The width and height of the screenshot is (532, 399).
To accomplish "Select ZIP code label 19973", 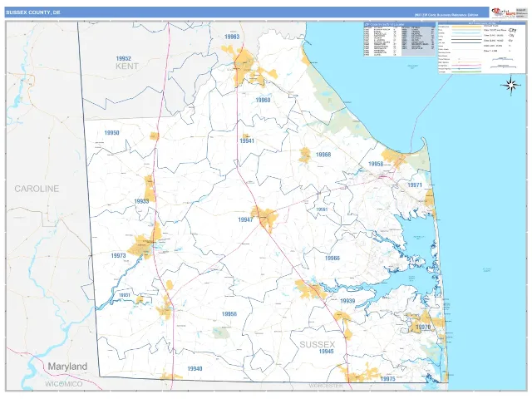I will [118, 255].
